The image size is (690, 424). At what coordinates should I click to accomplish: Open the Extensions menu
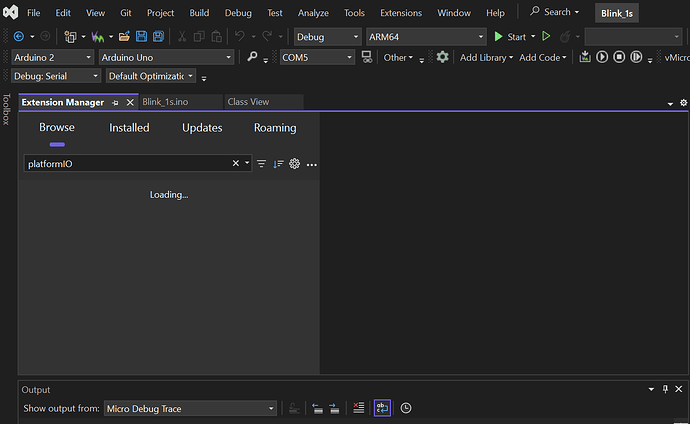pos(401,13)
